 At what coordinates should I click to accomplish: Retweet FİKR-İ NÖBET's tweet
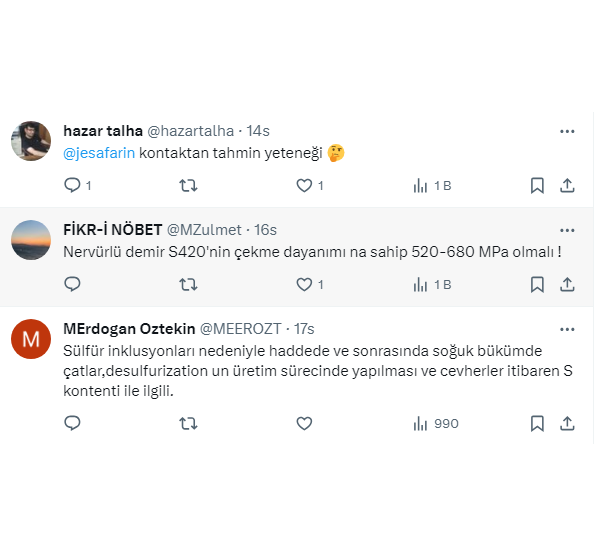[x=187, y=284]
